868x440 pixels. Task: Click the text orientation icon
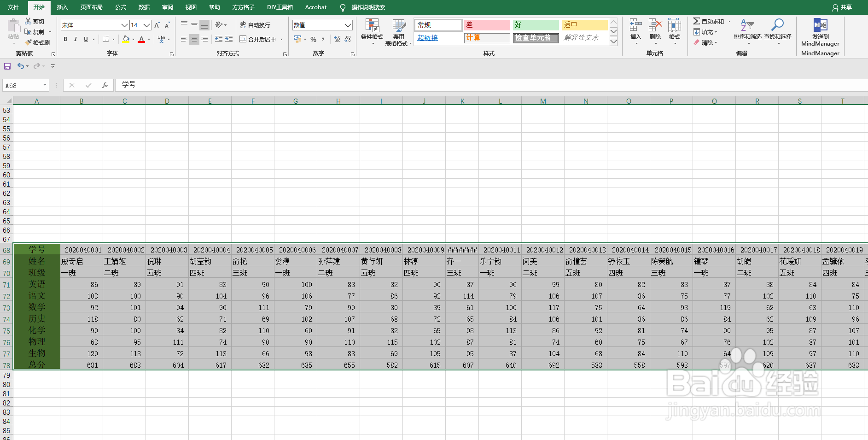[x=219, y=25]
